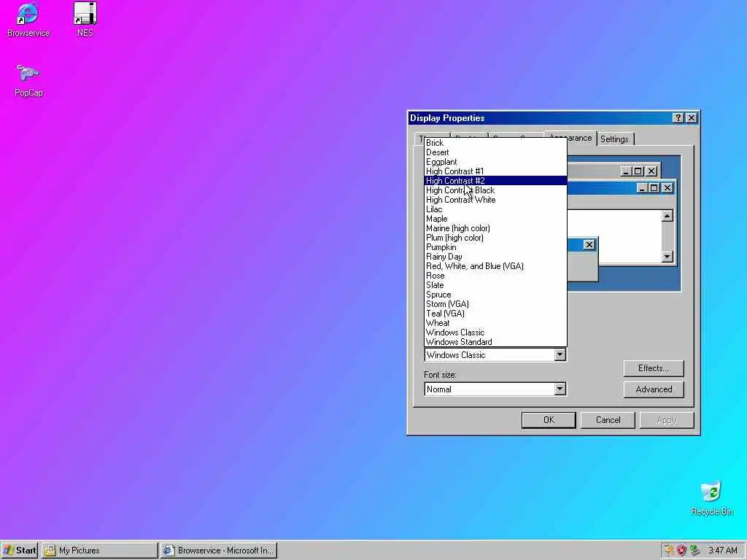Screen dimensions: 747x560
Task: Click preview window scroll up arrow
Action: click(x=667, y=216)
